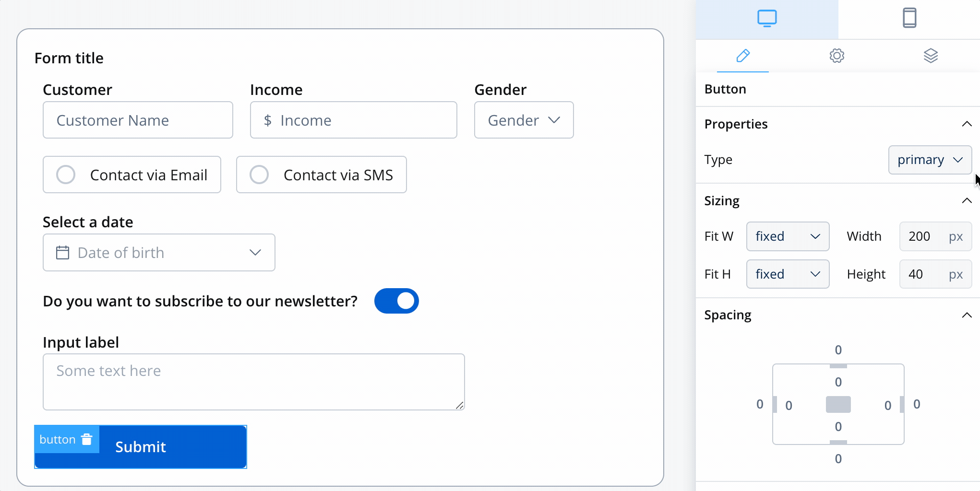Open the pencil style editing tab

tap(743, 56)
